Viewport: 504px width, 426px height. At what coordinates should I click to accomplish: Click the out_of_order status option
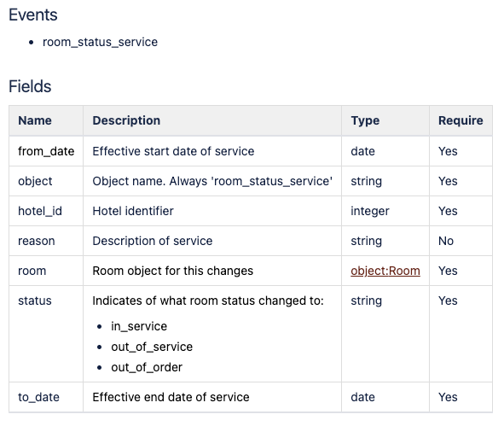coord(147,367)
